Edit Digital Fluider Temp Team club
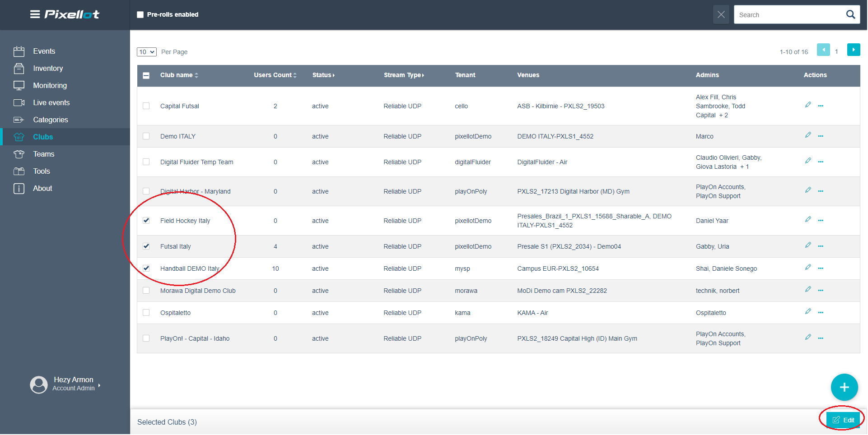 [x=808, y=161]
